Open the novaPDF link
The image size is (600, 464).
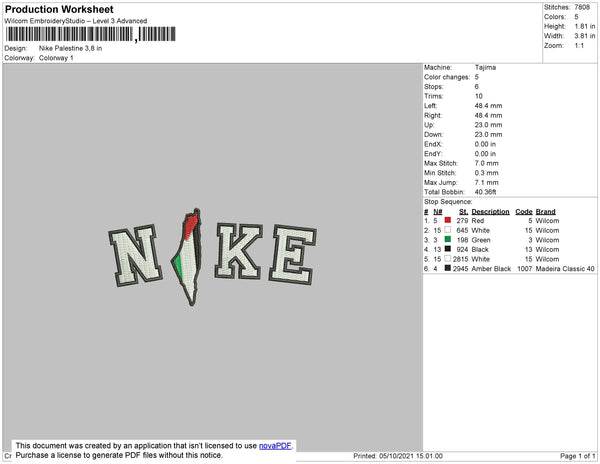point(275,446)
